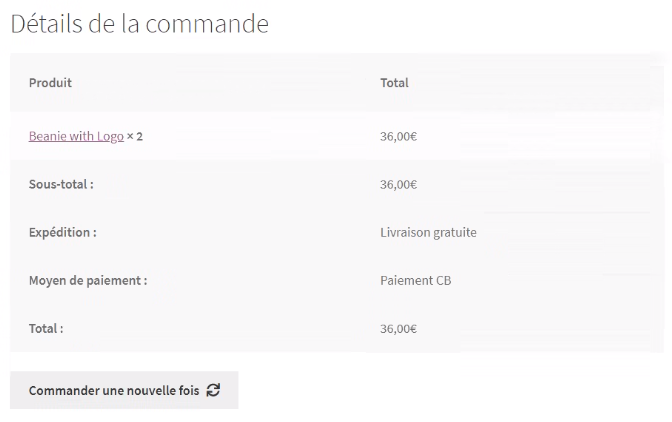Click the × 2 quantity text

pyautogui.click(x=135, y=136)
